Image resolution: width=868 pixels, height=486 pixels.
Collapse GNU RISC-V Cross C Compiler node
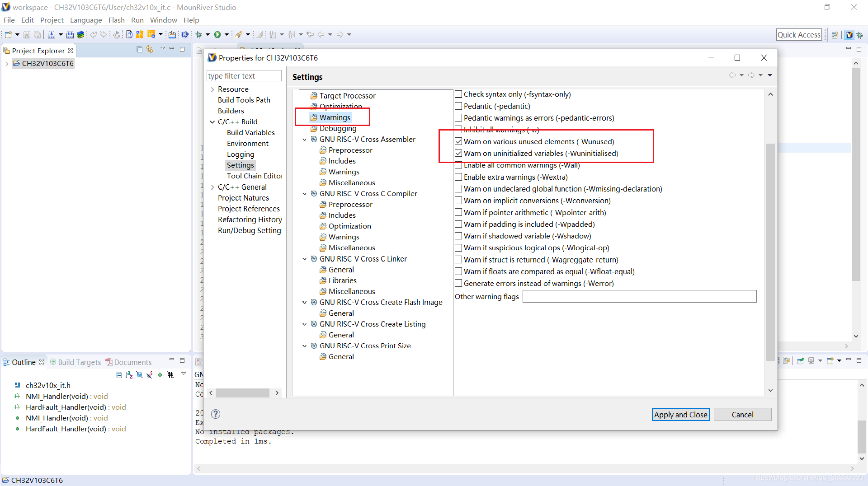pyautogui.click(x=305, y=194)
